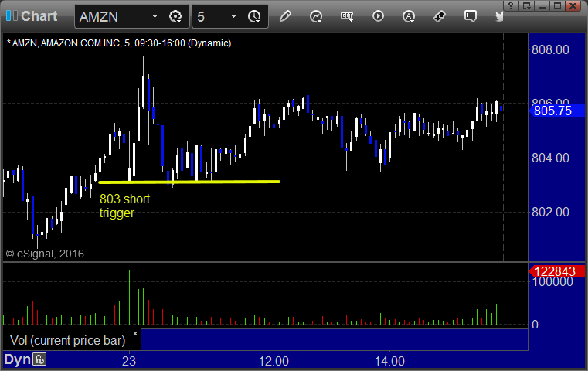Click the 808.00 price axis label
Image resolution: width=588 pixels, height=371 pixels.
click(x=550, y=49)
